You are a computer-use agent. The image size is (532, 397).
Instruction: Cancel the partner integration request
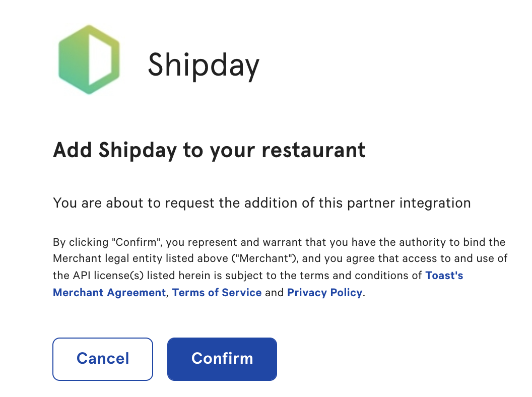click(102, 359)
